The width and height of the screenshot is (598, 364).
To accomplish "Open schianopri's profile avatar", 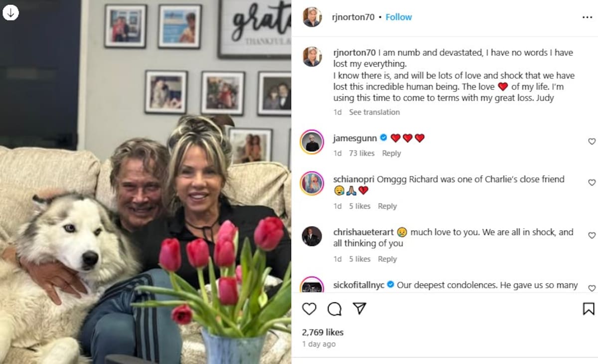I will tap(312, 183).
